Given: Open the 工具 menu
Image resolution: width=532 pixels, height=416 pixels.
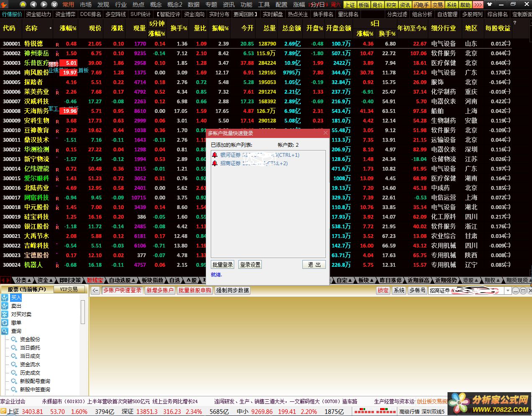Looking at the screenshot, I should (264, 5).
